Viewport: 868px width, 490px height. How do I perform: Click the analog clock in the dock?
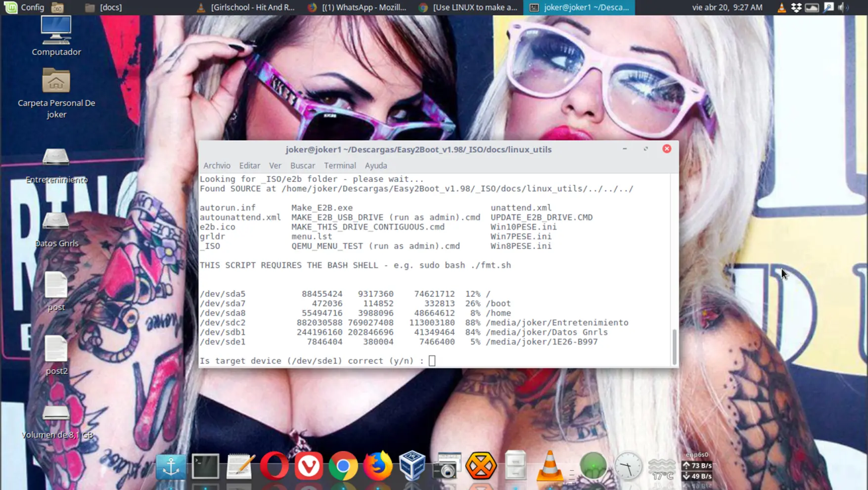[628, 466]
